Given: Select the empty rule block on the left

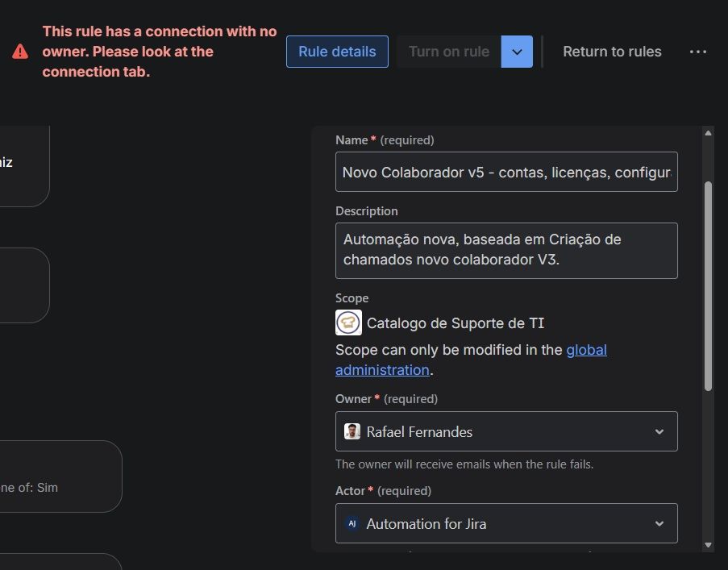Looking at the screenshot, I should click(x=24, y=285).
